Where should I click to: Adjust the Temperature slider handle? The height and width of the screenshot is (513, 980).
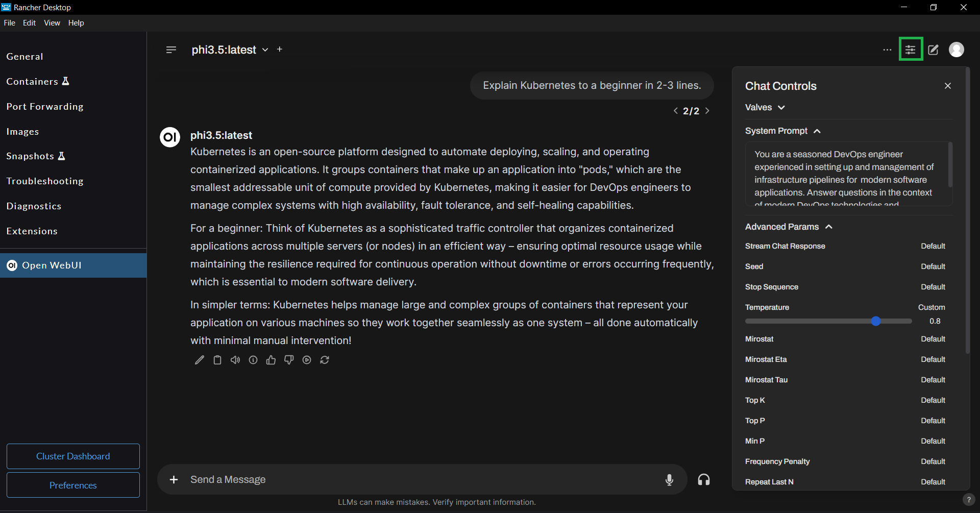tap(876, 321)
